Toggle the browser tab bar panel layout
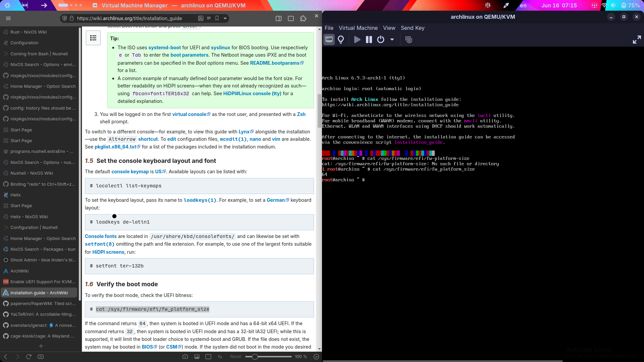 (291, 18)
